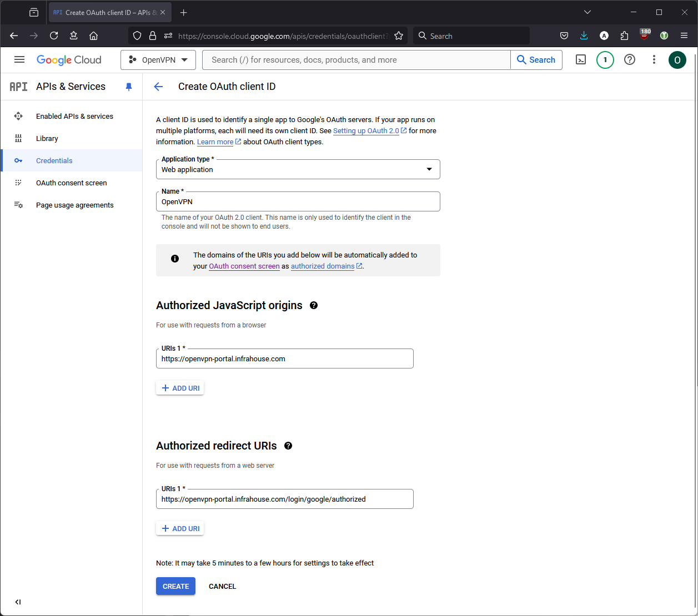Viewport: 698px width, 616px height.
Task: Open Firefox Downloads panel
Action: 584,36
